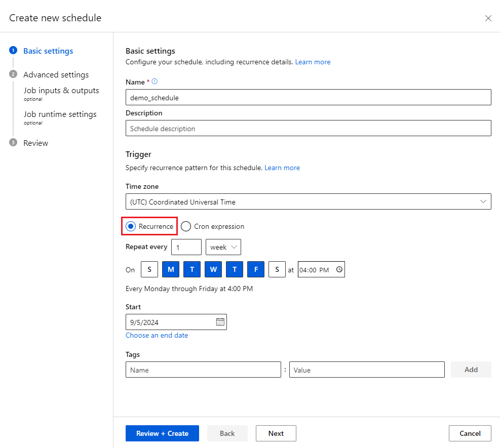Screen dimensions: 500x448
Task: Click the Name field with demo_schedule
Action: tap(308, 98)
